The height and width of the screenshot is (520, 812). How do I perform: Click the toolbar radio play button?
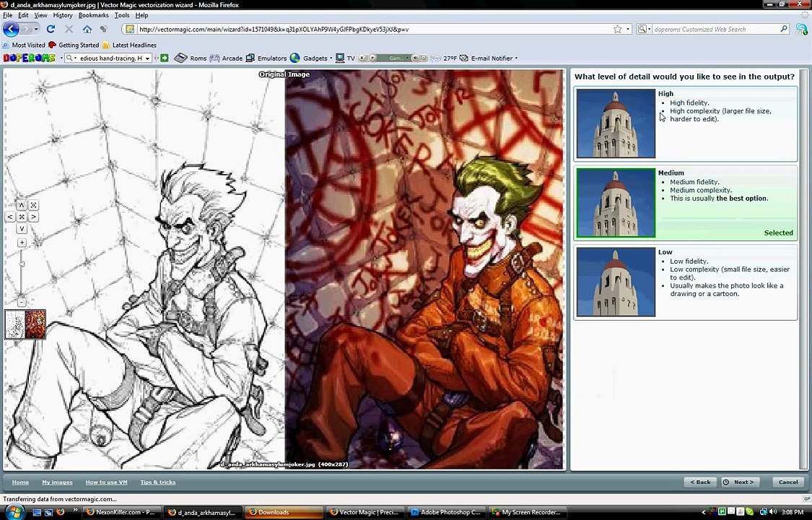pyautogui.click(x=372, y=58)
